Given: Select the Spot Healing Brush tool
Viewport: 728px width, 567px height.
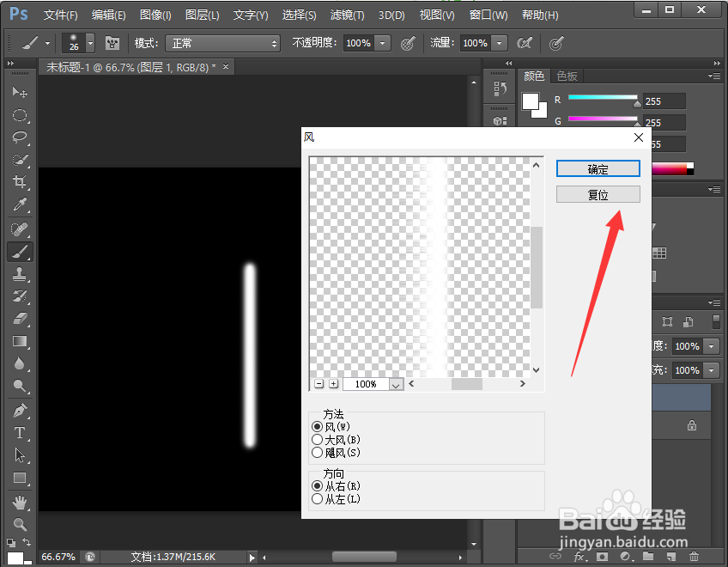Looking at the screenshot, I should pos(20,229).
